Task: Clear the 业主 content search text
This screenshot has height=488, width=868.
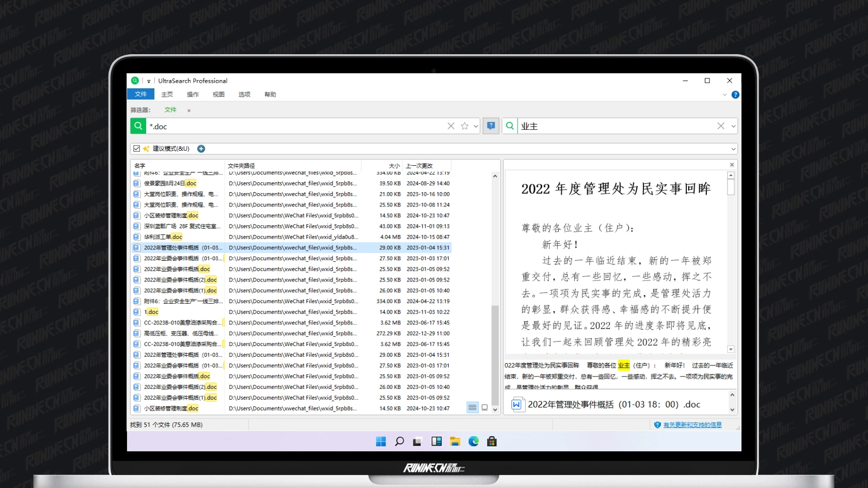Action: [720, 126]
